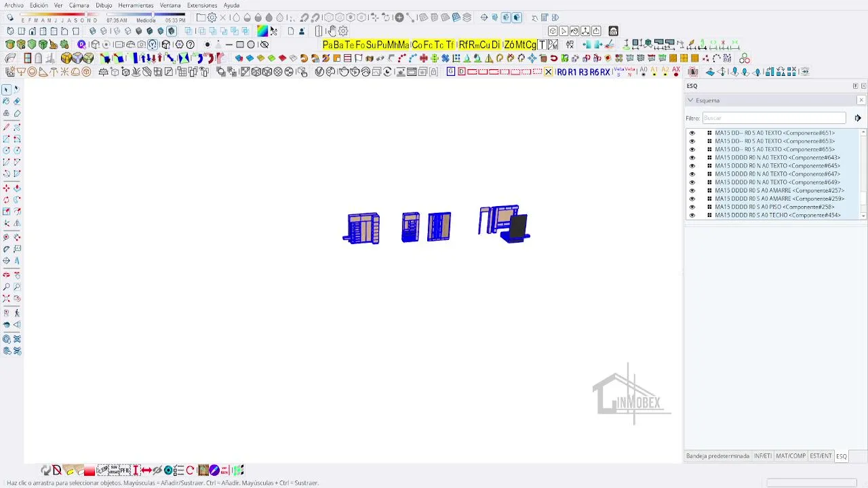Open the Herramientas menu

point(136,5)
